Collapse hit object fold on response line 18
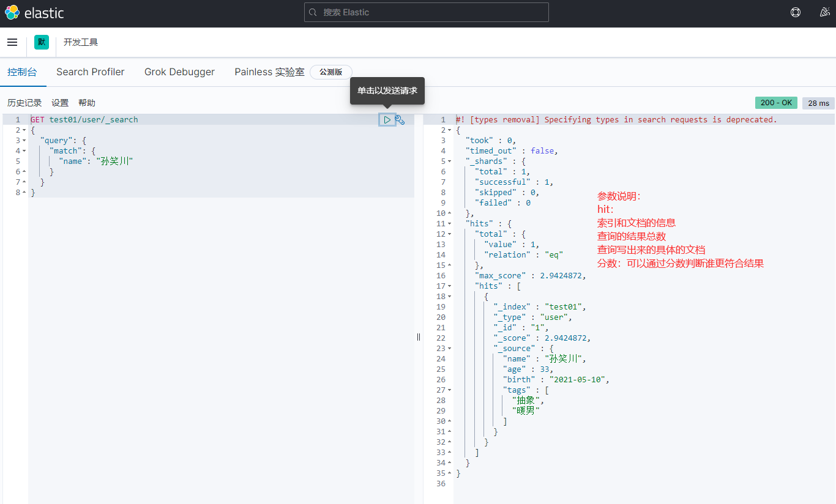This screenshot has height=504, width=836. (x=450, y=297)
